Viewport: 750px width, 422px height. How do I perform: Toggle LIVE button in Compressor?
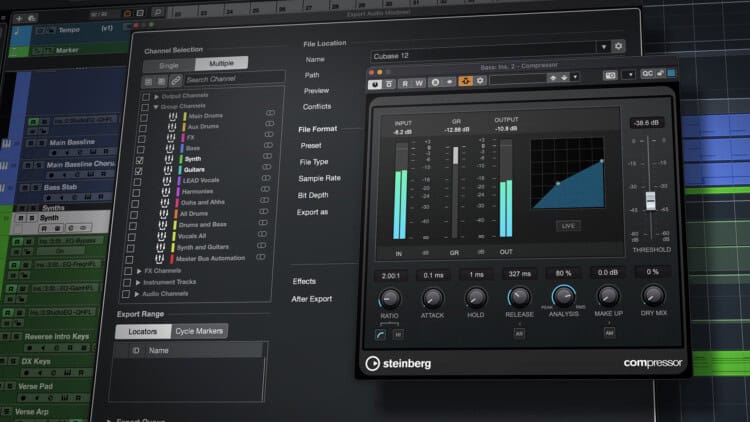568,226
